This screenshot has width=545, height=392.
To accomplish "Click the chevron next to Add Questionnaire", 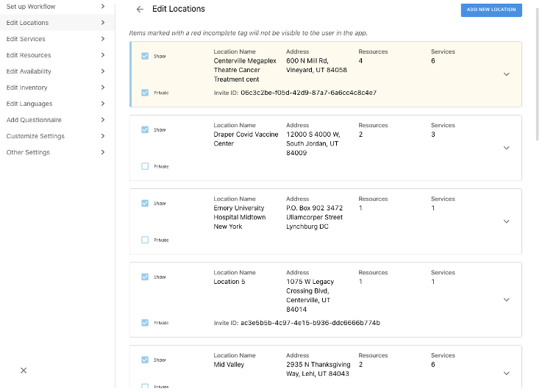I will [x=103, y=120].
